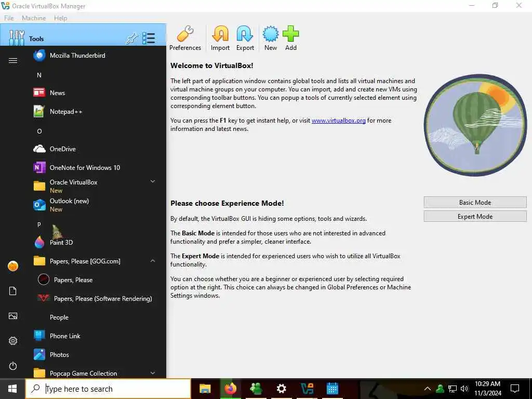Click the Windows Start button
532x399 pixels.
tap(12, 389)
